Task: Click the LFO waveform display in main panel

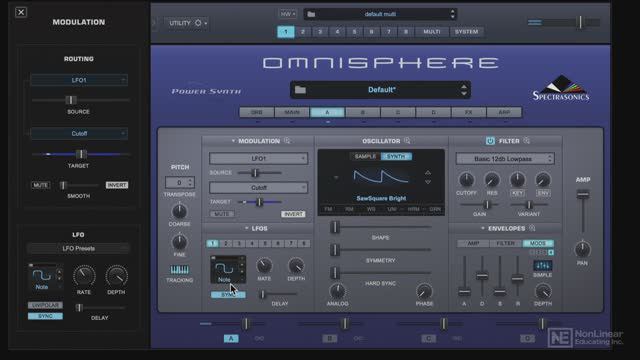Action: pos(228,269)
